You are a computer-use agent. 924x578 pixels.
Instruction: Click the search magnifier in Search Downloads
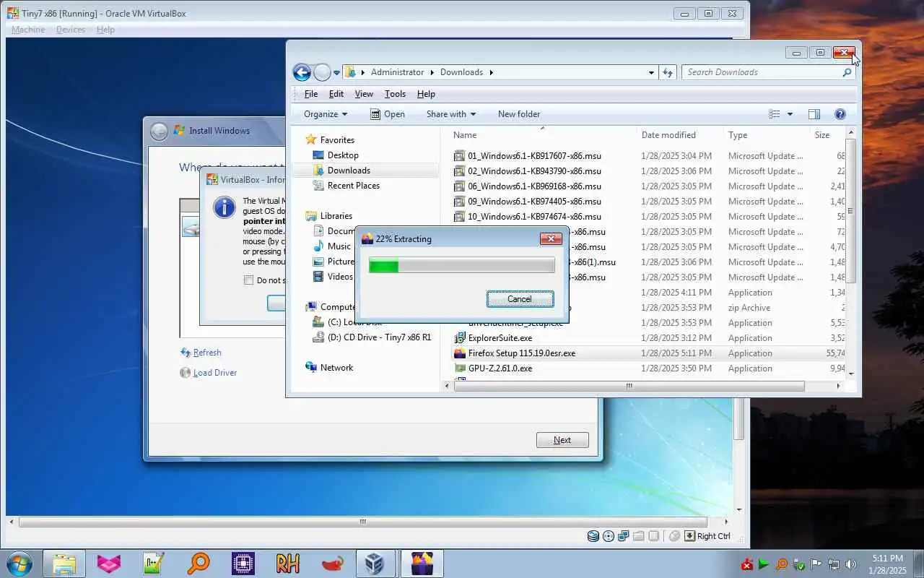pyautogui.click(x=847, y=72)
